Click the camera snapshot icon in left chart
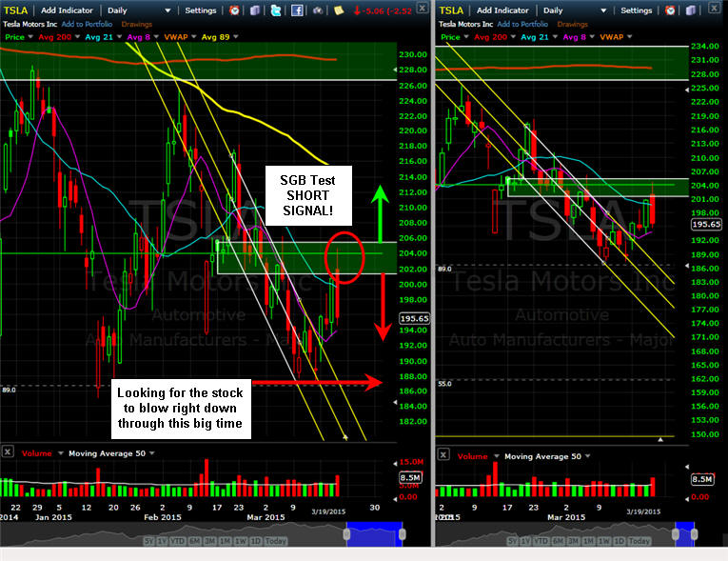 coord(318,10)
